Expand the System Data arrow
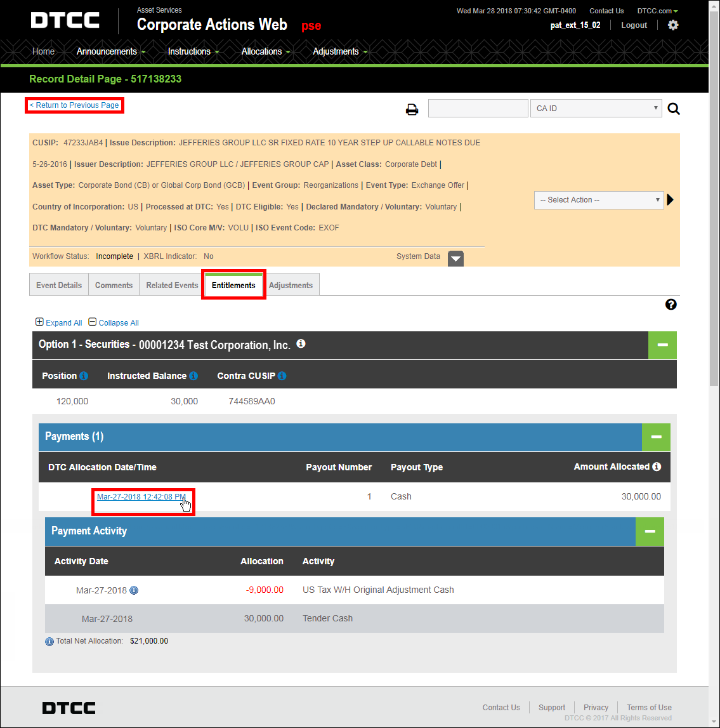The image size is (720, 728). tap(455, 258)
